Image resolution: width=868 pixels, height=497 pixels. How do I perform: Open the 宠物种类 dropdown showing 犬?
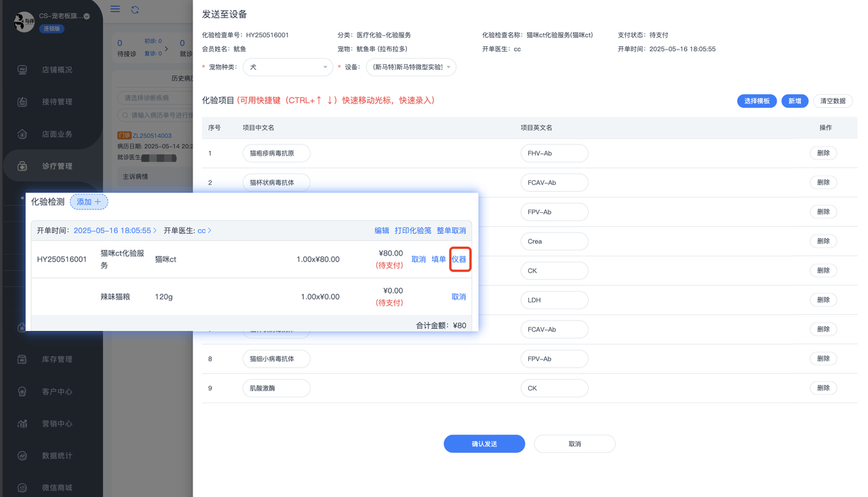(288, 67)
